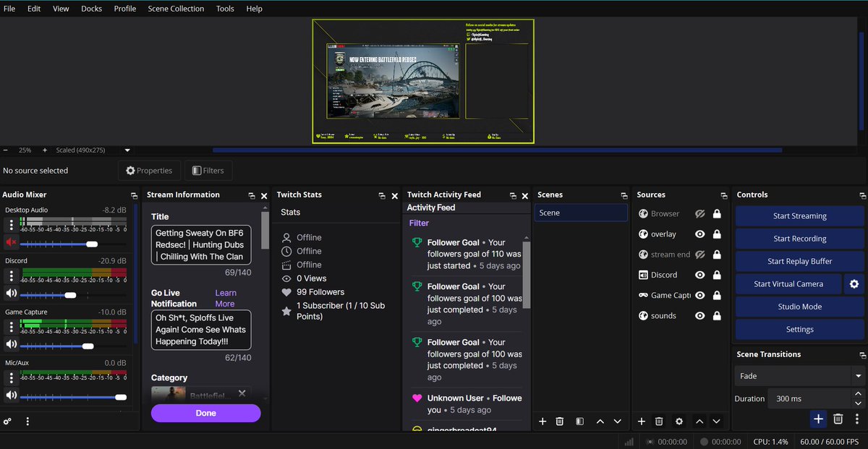Open Virtual Camera configuration gear
Image resolution: width=868 pixels, height=449 pixels.
coord(854,283)
